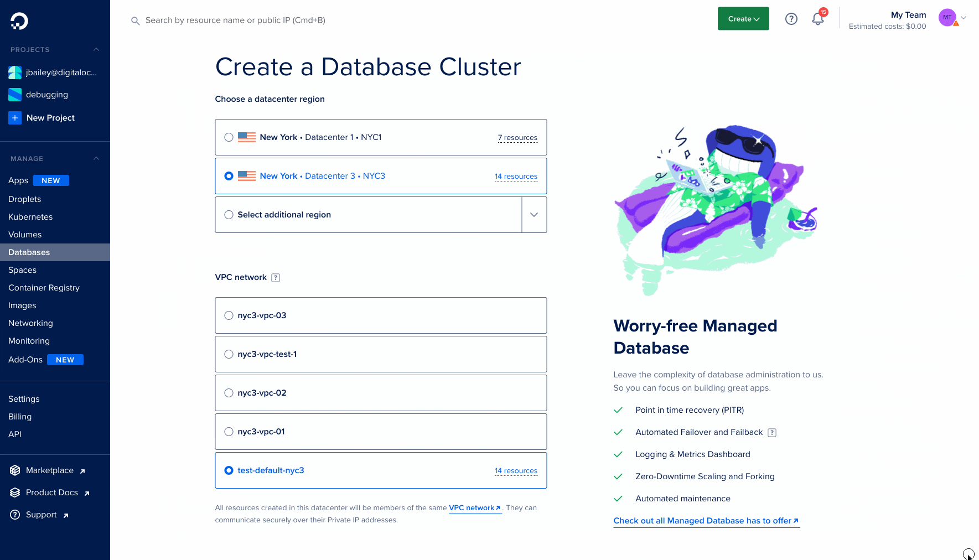This screenshot has width=979, height=560.
Task: Click the Support question icon
Action: [15, 515]
